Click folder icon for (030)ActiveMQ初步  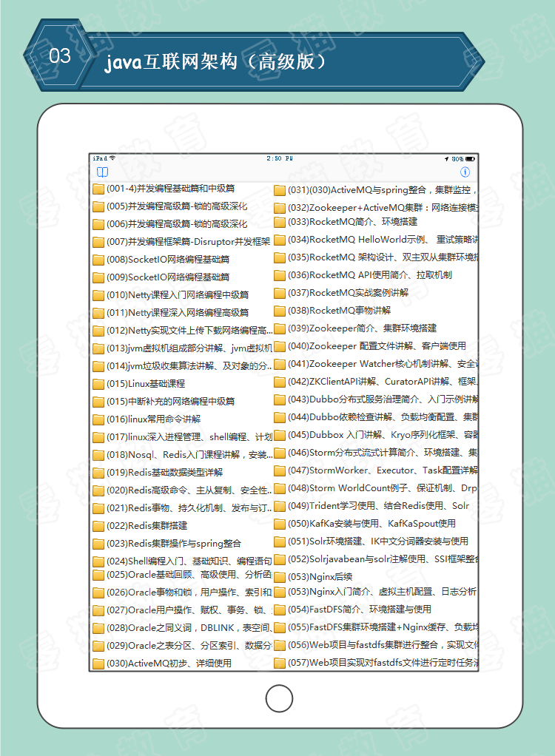click(x=98, y=664)
